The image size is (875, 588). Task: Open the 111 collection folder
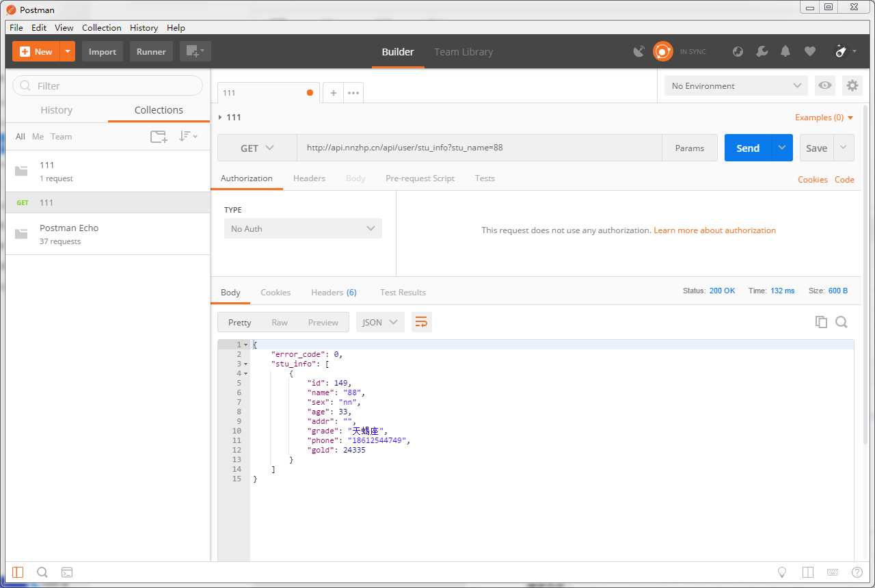point(108,171)
